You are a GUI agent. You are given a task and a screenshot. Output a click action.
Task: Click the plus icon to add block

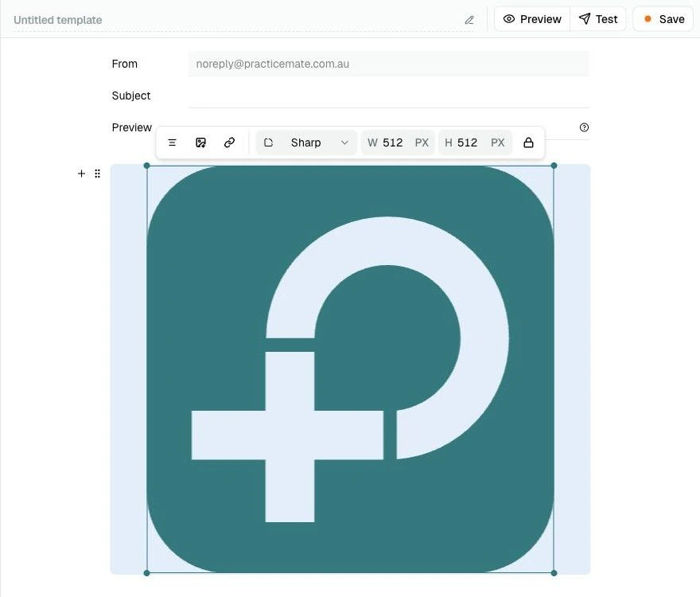81,174
